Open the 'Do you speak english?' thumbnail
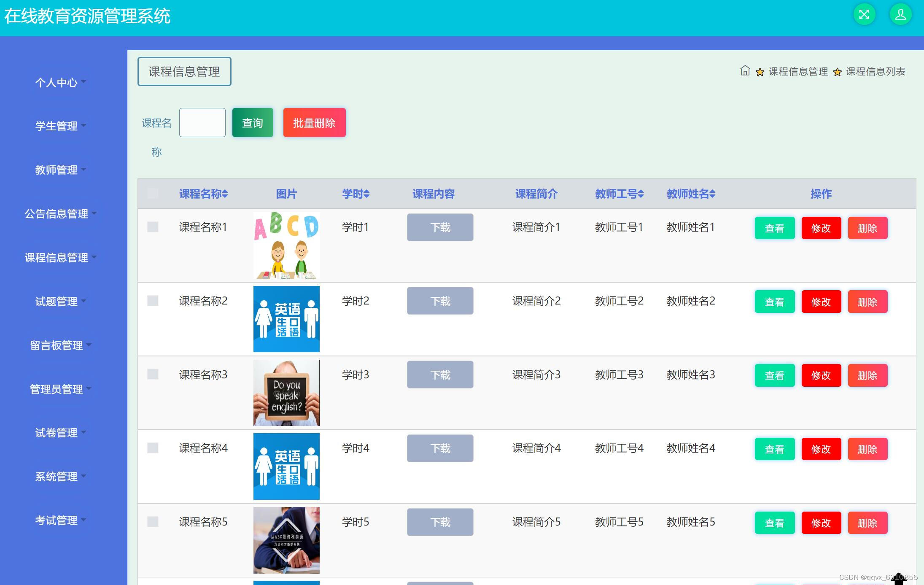 [286, 393]
